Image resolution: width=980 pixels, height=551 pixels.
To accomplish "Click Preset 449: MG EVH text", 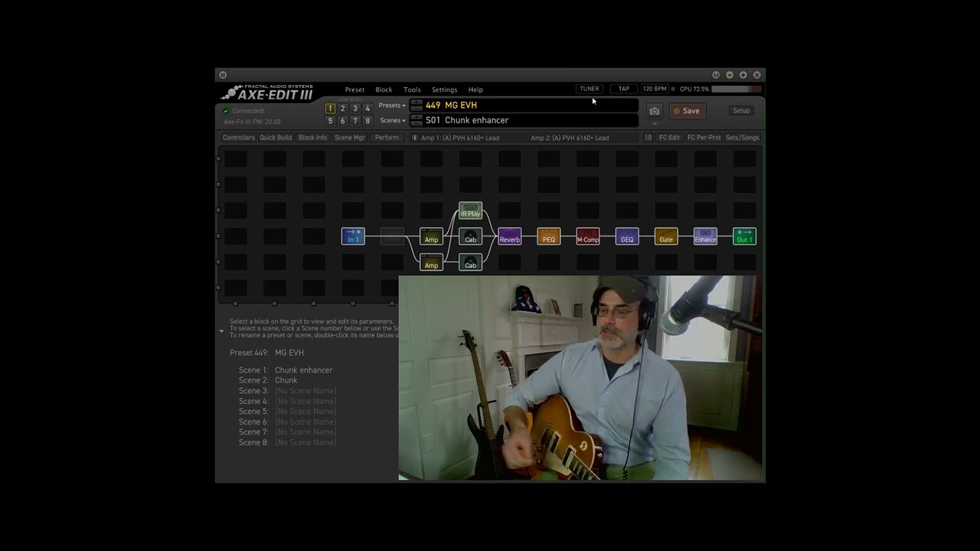I will (266, 353).
